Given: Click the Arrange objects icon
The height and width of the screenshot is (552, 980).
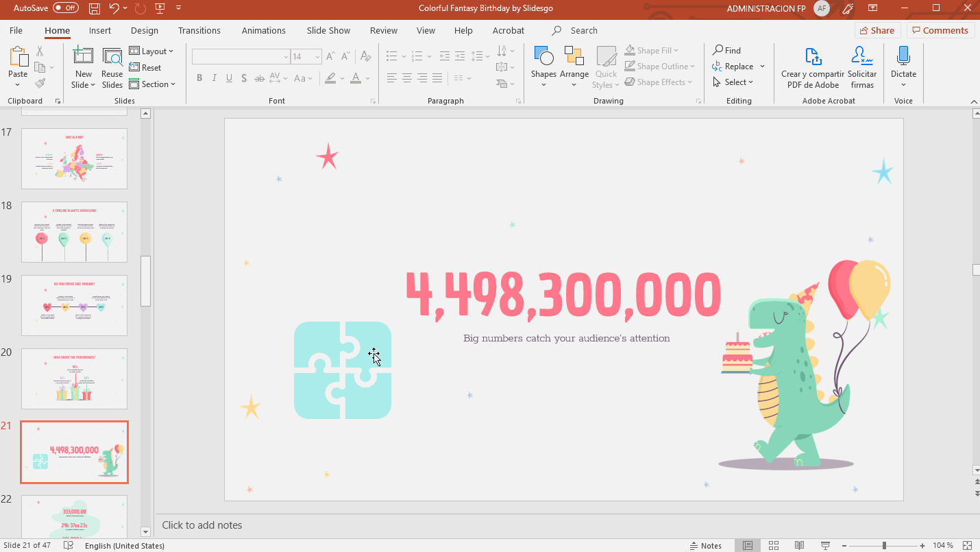Looking at the screenshot, I should [574, 66].
